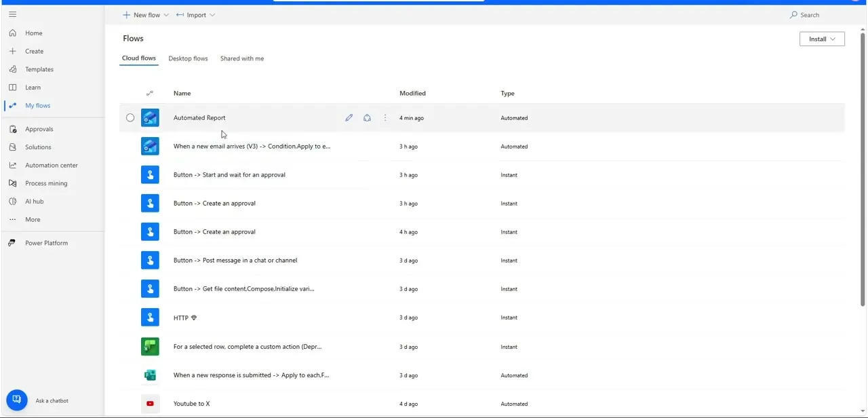Click the Automation center chart icon
The height and width of the screenshot is (418, 868).
click(12, 165)
